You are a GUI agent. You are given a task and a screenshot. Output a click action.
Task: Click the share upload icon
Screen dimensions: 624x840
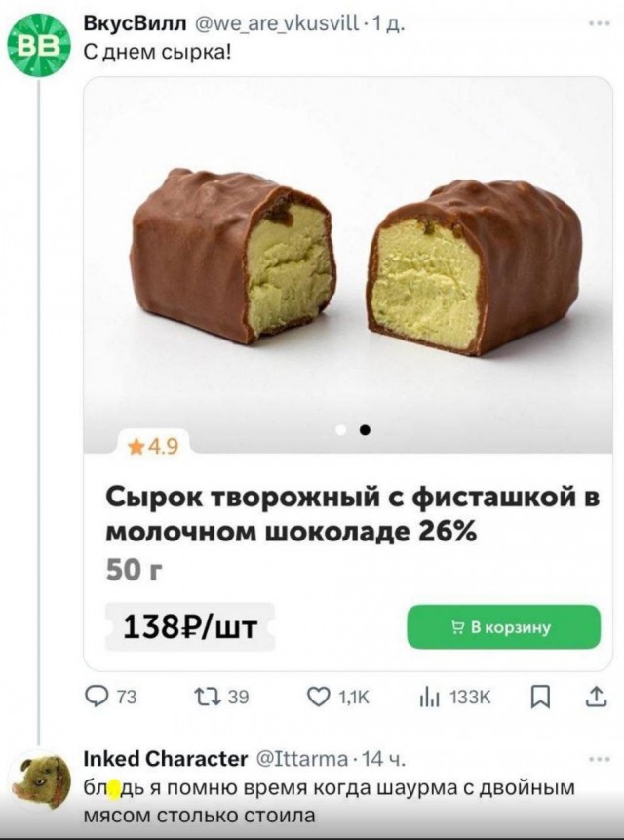click(594, 695)
